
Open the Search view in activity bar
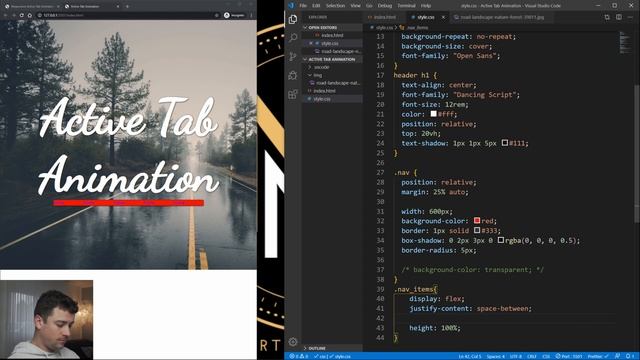click(293, 38)
